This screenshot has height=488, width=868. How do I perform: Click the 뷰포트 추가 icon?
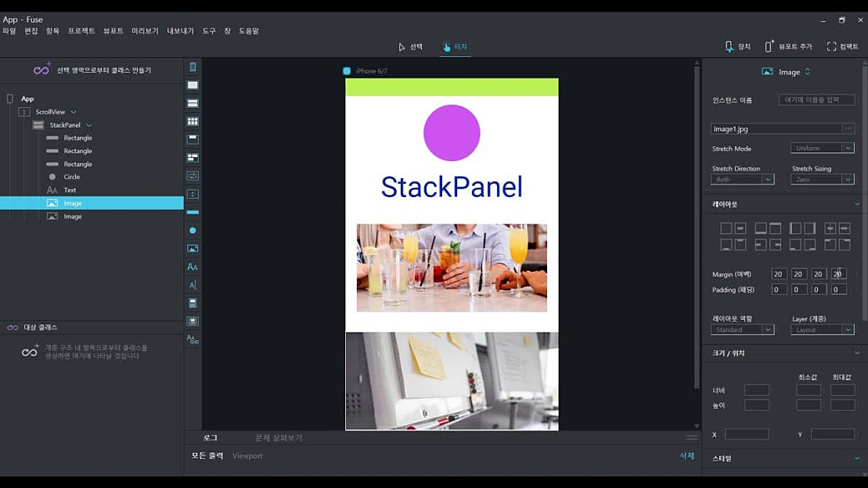(790, 46)
